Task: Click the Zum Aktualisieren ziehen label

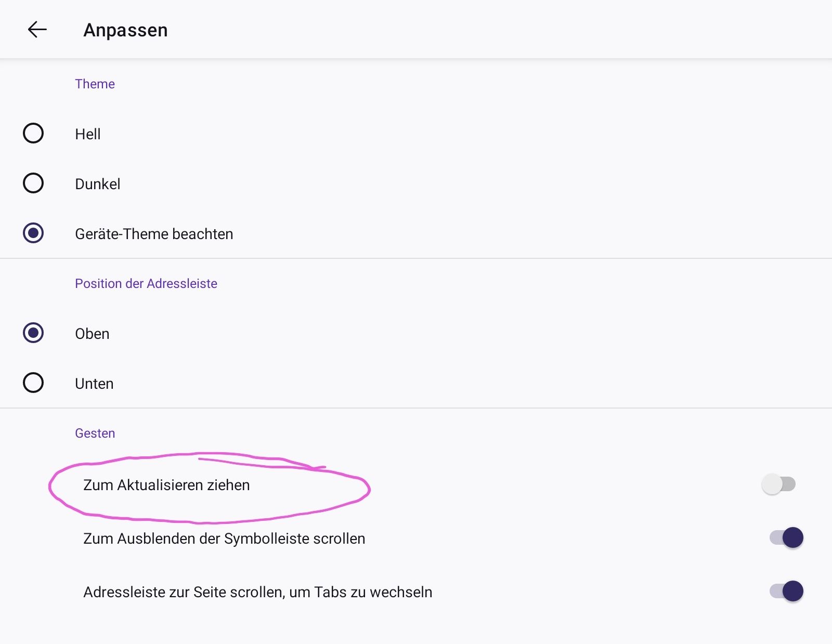Action: [166, 485]
